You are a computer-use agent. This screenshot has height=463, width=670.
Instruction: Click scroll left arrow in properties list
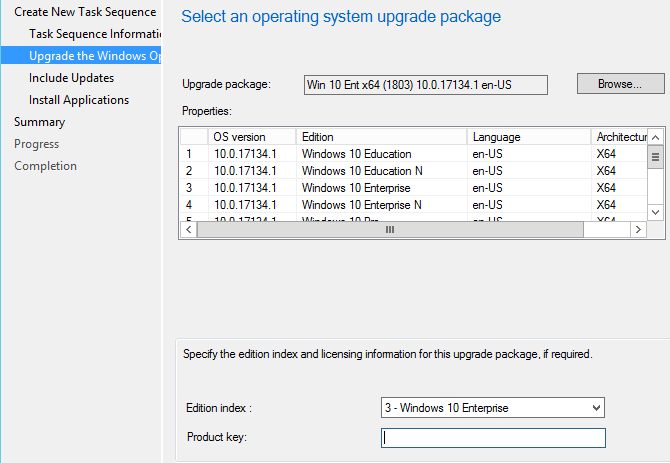point(188,229)
